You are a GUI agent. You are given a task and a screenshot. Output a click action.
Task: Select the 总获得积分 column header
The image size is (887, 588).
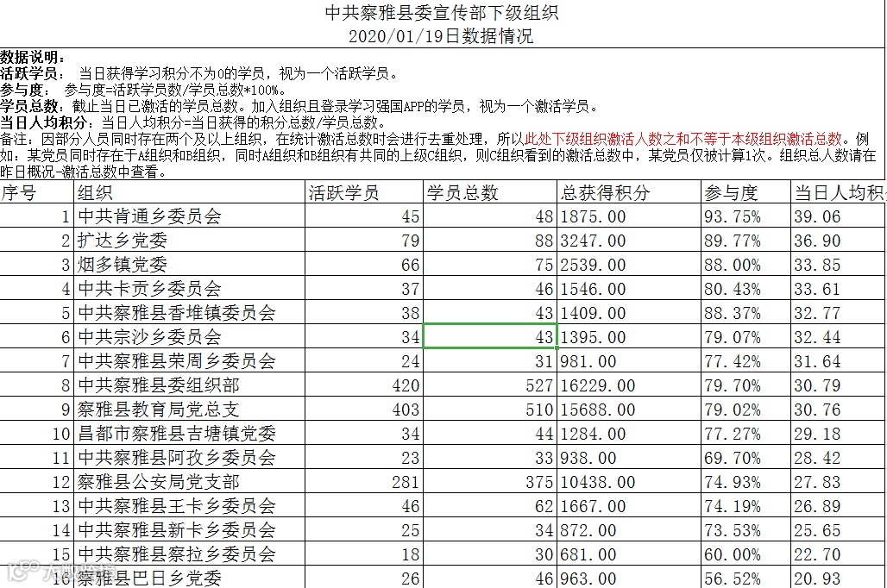click(629, 193)
